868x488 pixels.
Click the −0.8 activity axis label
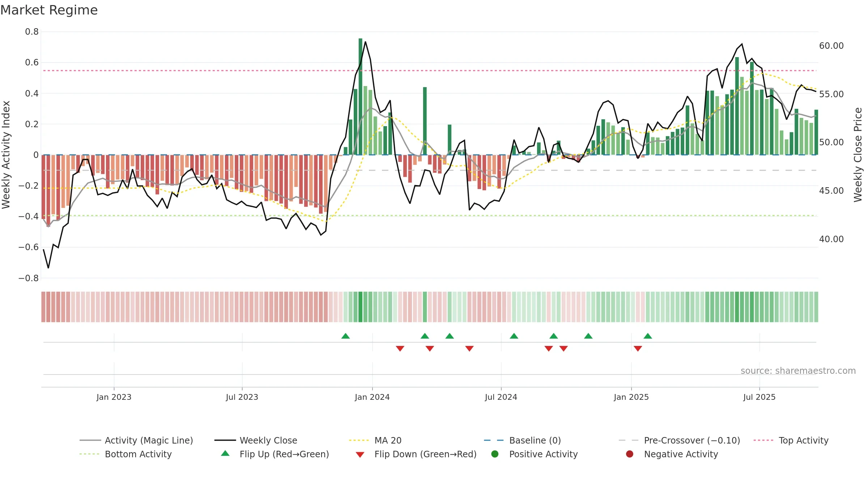29,278
